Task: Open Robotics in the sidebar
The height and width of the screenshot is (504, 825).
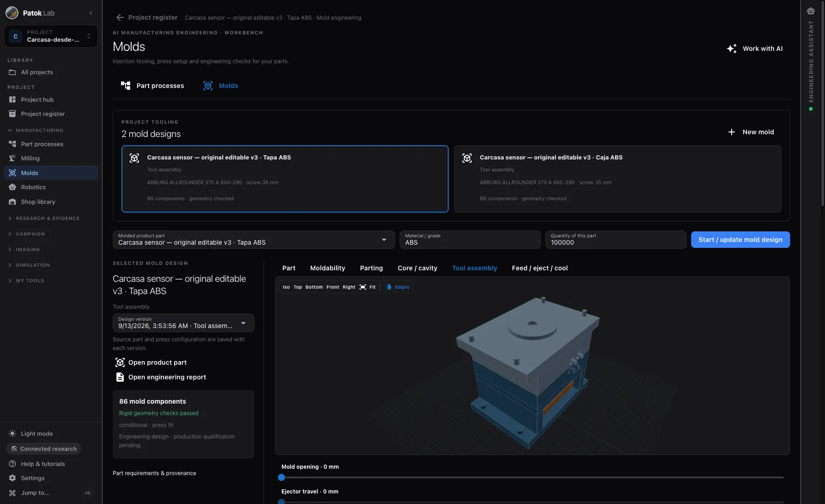Action: 51,187
